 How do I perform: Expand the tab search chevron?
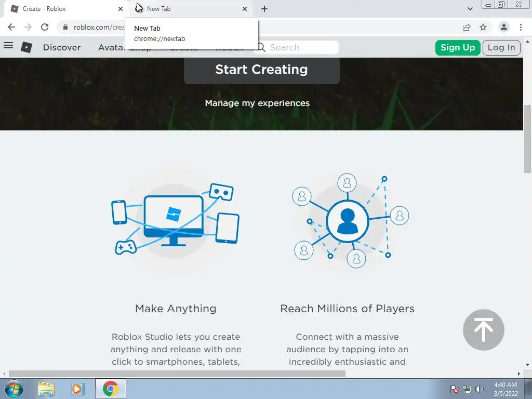(470, 9)
